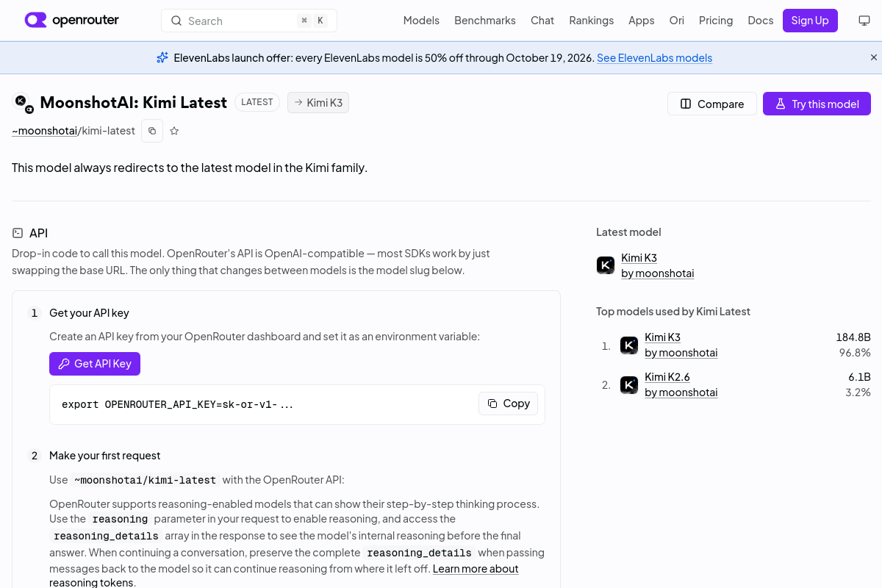Click the export OPENROUTER_API_KEY code line

178,404
